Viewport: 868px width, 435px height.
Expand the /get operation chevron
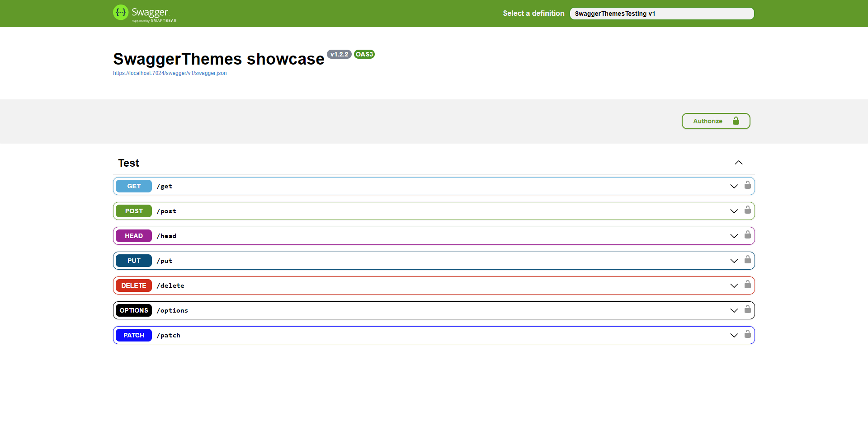(x=734, y=186)
